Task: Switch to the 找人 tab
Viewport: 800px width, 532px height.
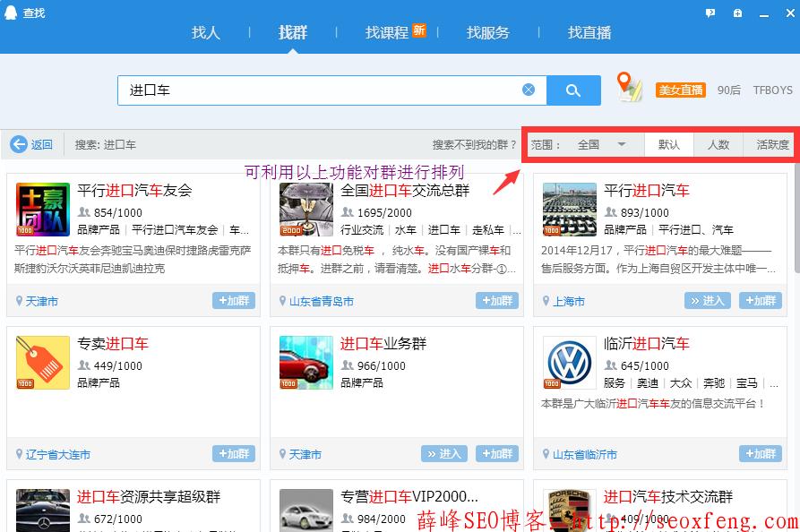Action: point(205,32)
